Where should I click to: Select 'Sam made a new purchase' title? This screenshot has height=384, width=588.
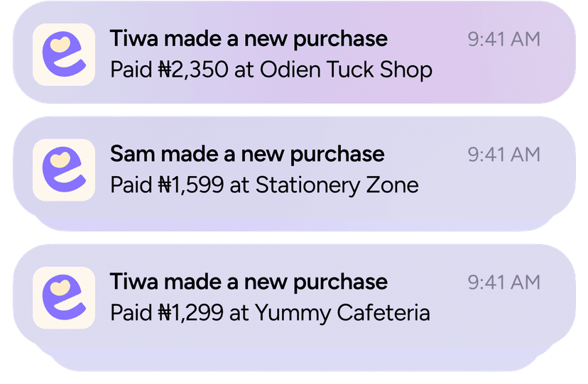coord(247,154)
